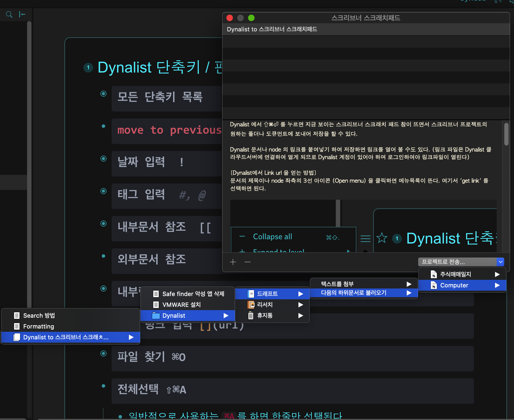Screen dimensions: 514x420
Task: Expand 다음의 하위문서로 불러오기 submenu arrow
Action: tap(409, 293)
